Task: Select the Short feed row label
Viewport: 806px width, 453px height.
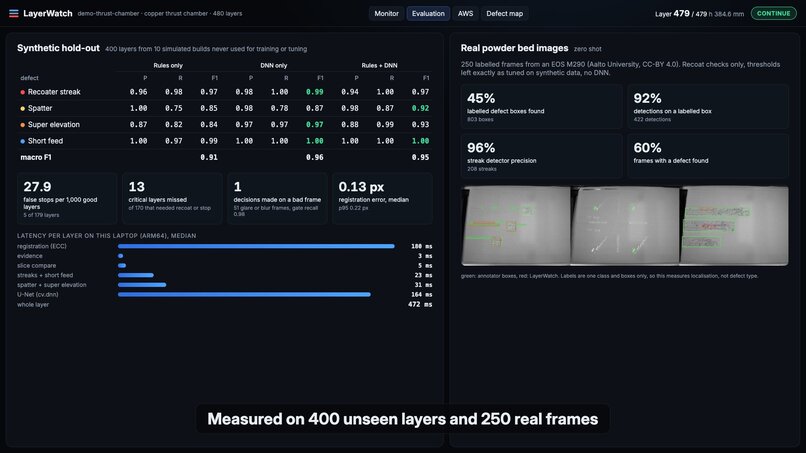Action: pyautogui.click(x=45, y=141)
